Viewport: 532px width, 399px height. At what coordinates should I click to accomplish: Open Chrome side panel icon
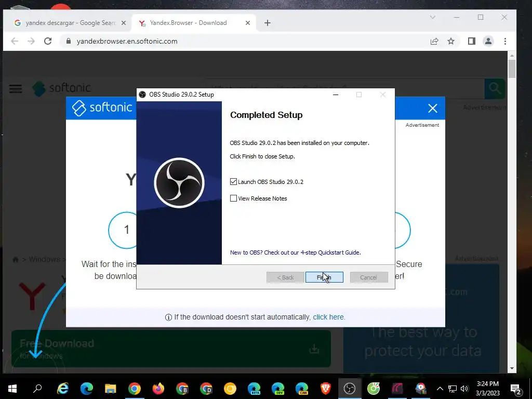pos(472,41)
